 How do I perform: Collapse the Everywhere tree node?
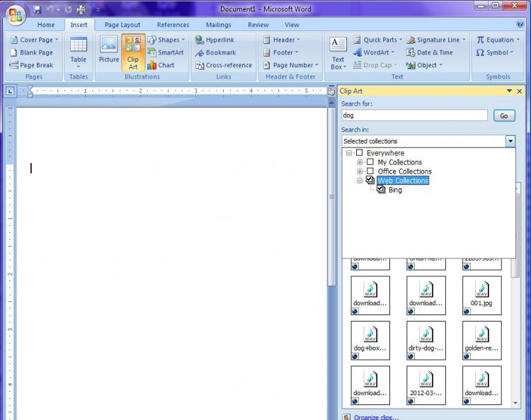pyautogui.click(x=349, y=153)
